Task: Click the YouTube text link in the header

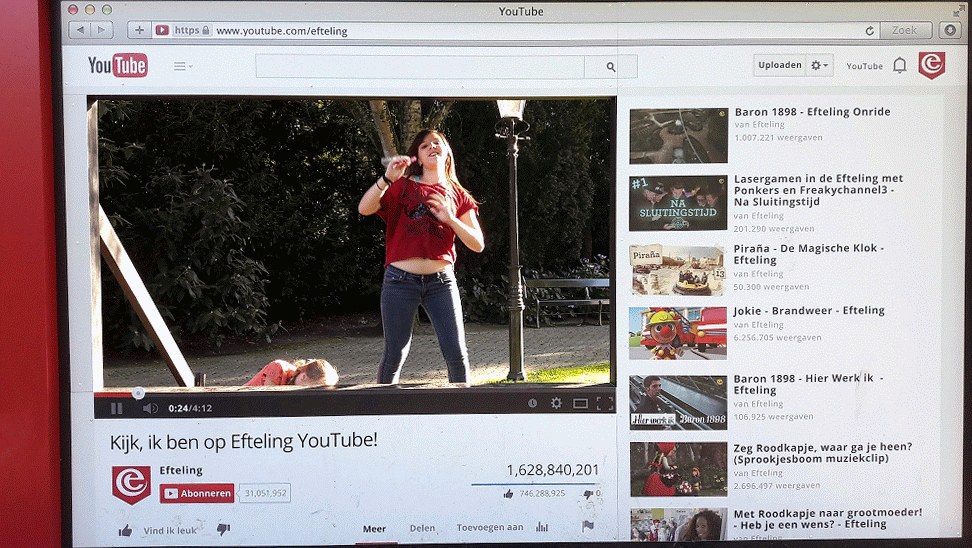Action: point(864,66)
